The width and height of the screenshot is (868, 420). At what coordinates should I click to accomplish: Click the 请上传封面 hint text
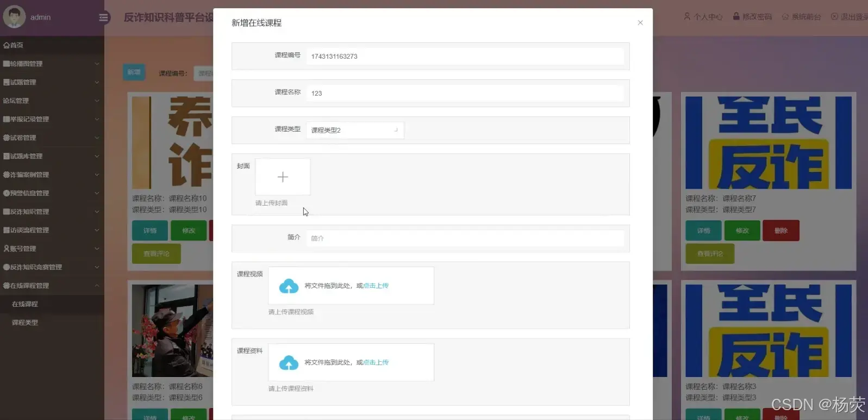pos(272,203)
